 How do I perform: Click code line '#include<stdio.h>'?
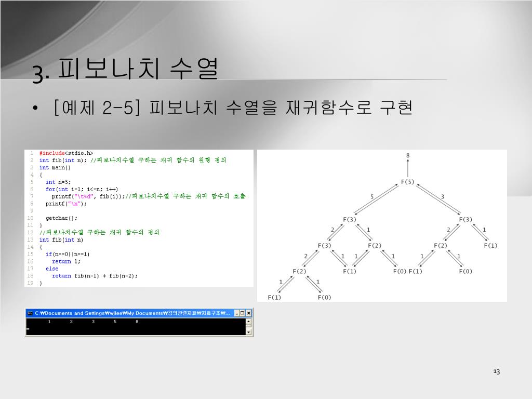tap(66, 153)
